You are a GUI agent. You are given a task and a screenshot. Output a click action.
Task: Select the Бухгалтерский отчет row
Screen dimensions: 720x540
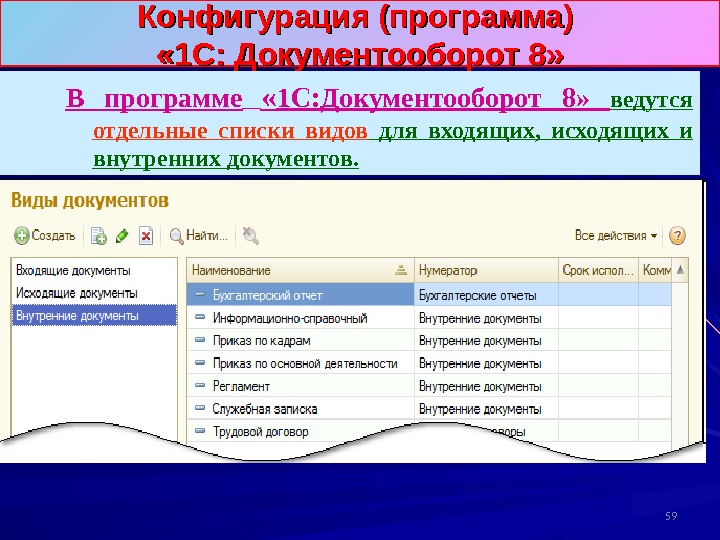[x=429, y=295]
